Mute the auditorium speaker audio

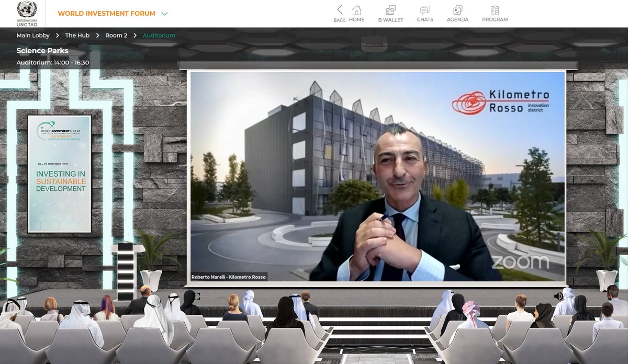pyautogui.click(x=558, y=296)
